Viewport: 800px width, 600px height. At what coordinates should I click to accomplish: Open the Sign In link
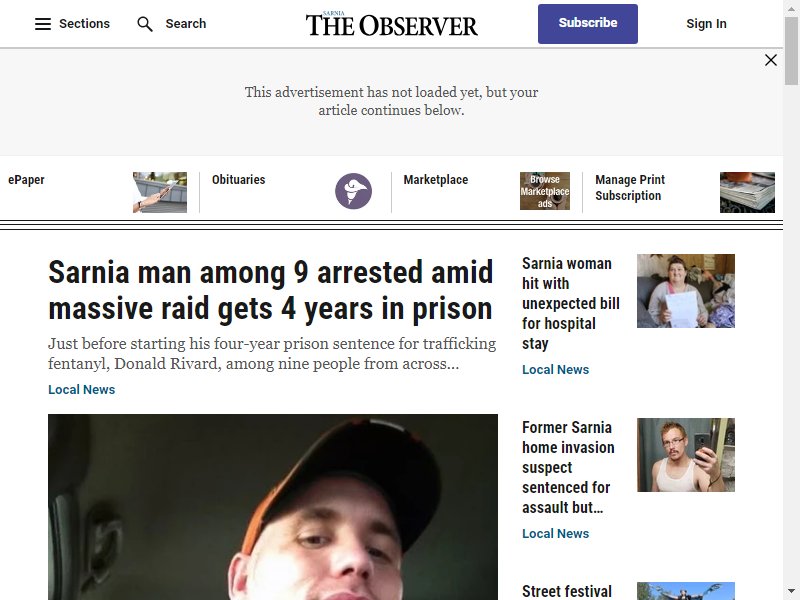[706, 24]
